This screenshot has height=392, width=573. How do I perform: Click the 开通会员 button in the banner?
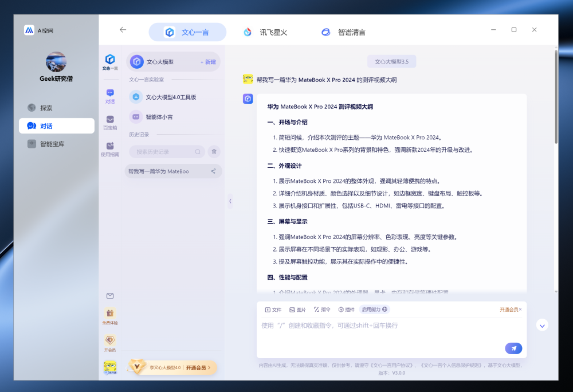coord(198,367)
